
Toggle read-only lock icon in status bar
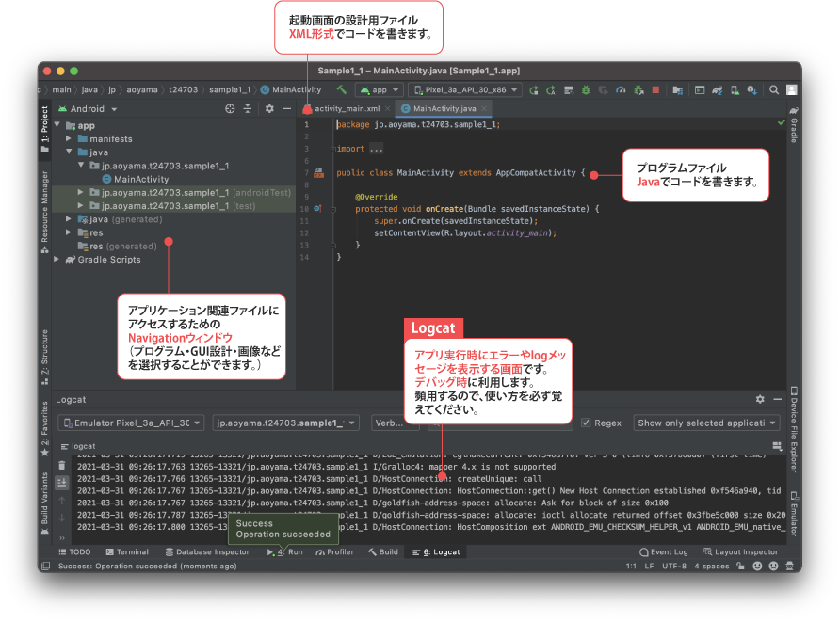point(740,566)
